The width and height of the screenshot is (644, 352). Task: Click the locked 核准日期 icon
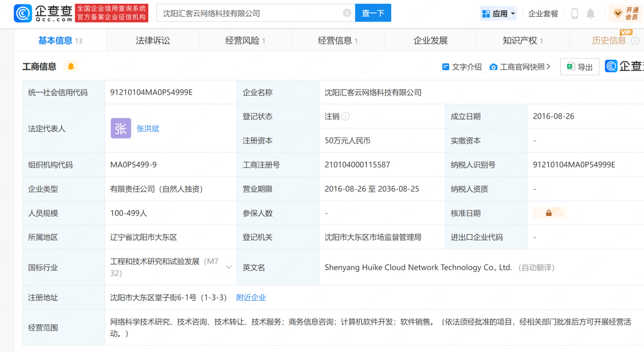tap(549, 213)
